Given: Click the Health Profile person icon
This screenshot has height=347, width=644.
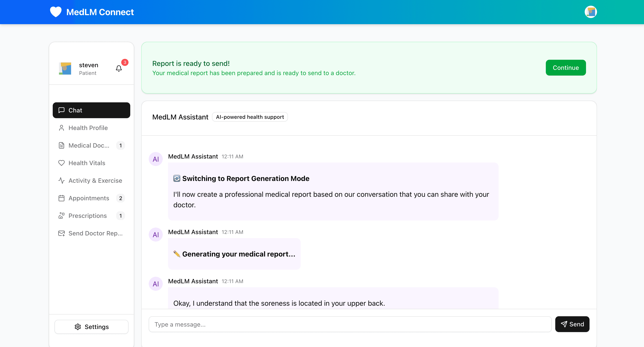Looking at the screenshot, I should (x=62, y=128).
